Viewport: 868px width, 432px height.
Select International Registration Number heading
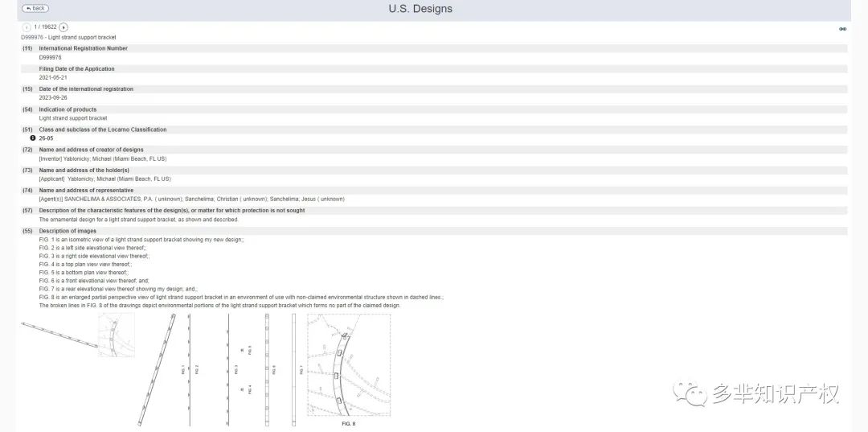tap(83, 48)
